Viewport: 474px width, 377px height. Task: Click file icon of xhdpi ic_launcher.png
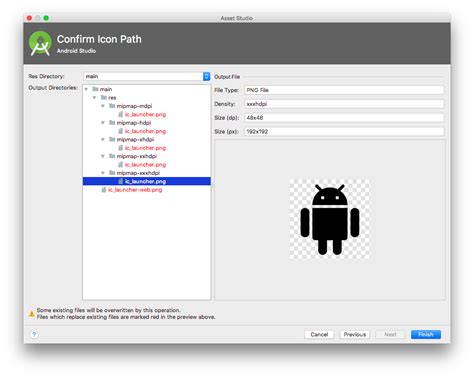[121, 147]
